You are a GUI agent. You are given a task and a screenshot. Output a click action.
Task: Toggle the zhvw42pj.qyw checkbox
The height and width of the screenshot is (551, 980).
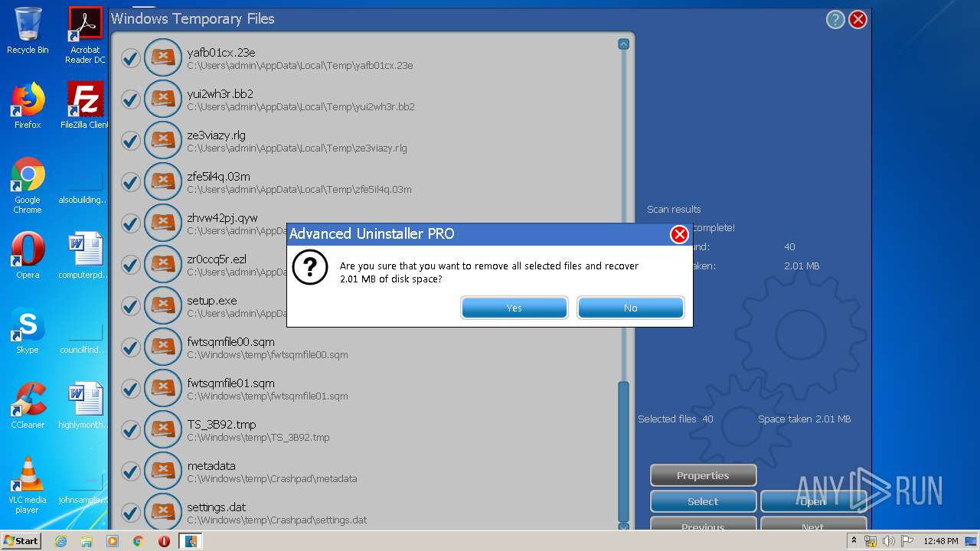(131, 223)
